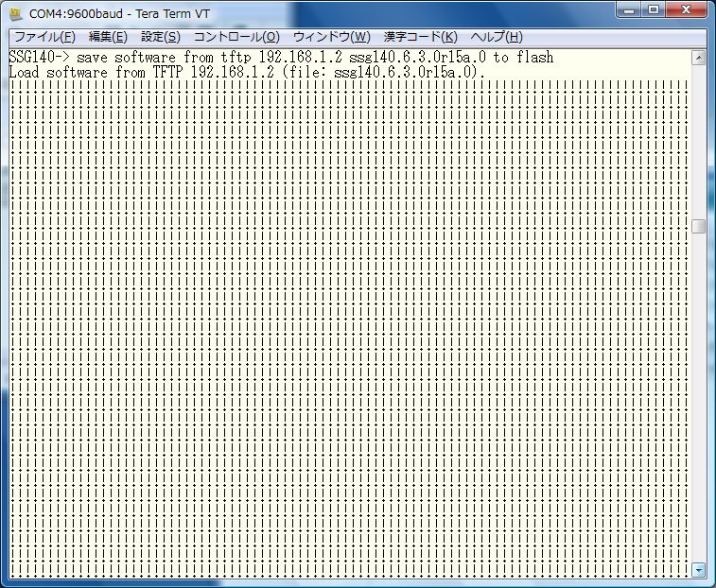Click the 'Load software from TFTP' output line
This screenshot has height=588, width=716.
(247, 73)
